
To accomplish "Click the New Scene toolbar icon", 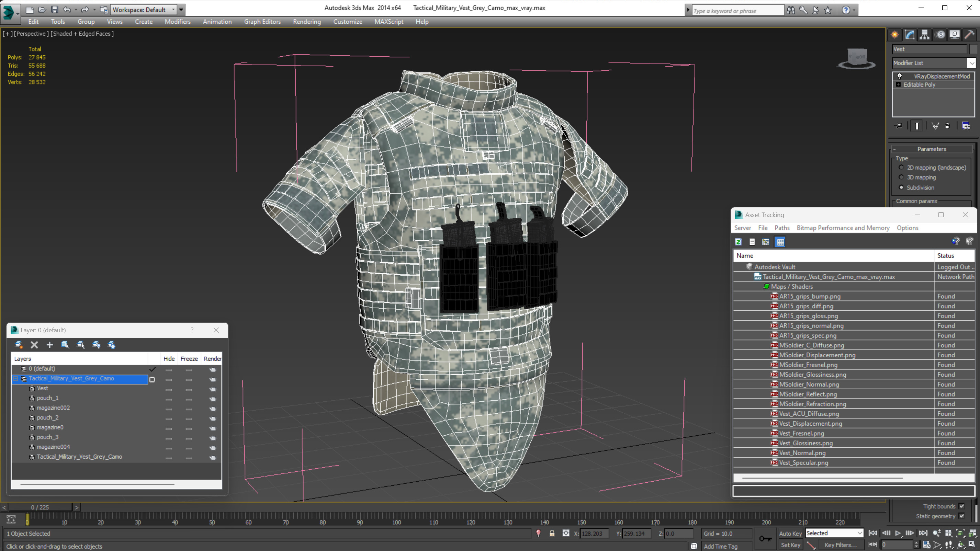I will click(29, 10).
